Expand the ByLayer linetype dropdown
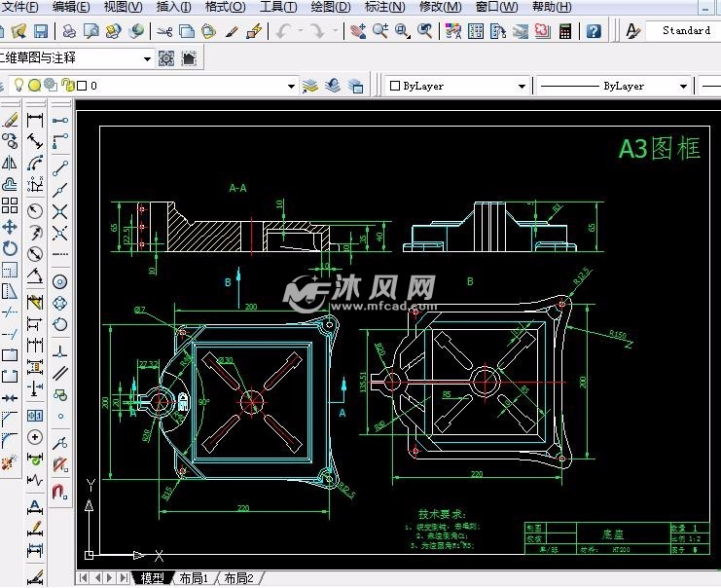This screenshot has width=721, height=588. pyautogui.click(x=684, y=86)
